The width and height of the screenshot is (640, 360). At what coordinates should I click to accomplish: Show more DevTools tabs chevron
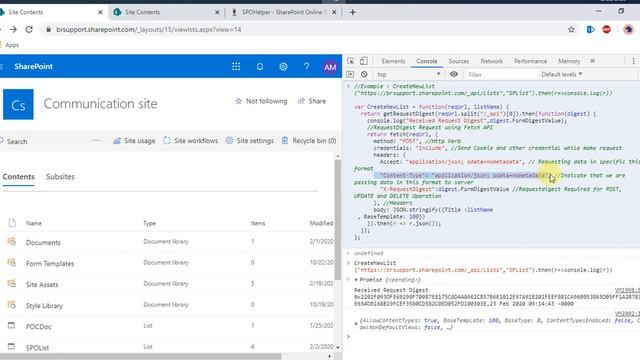point(592,61)
